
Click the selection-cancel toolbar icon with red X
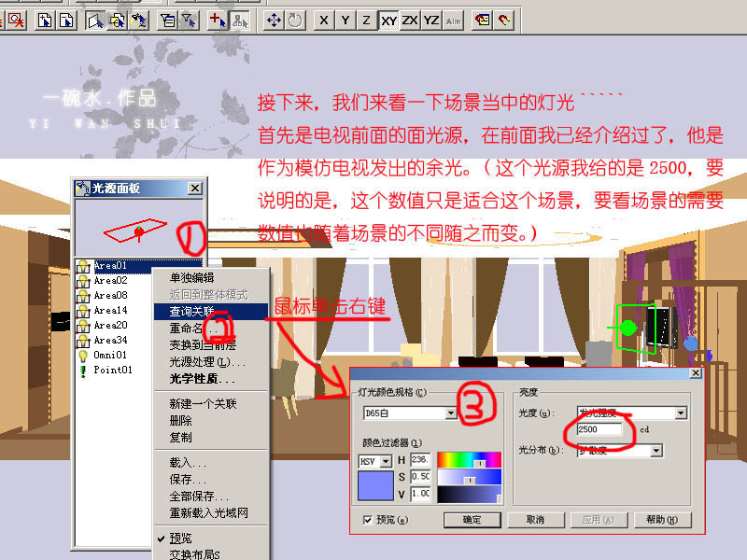17,21
